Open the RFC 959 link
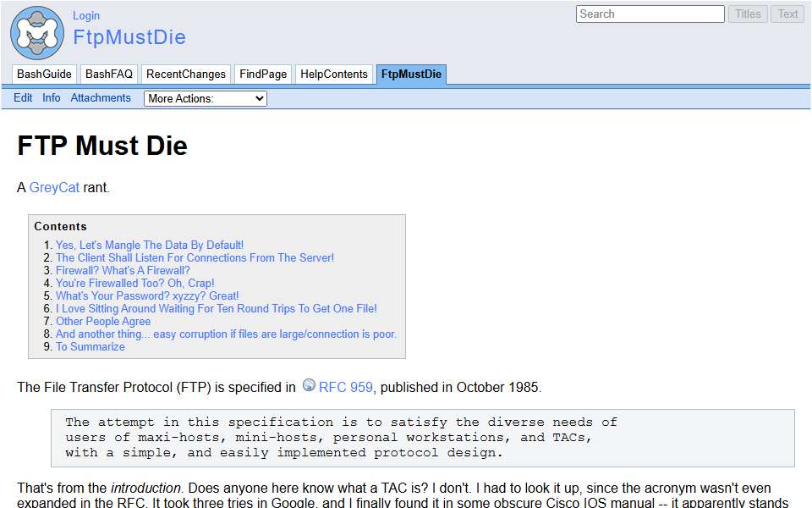This screenshot has width=812, height=508. pyautogui.click(x=345, y=387)
